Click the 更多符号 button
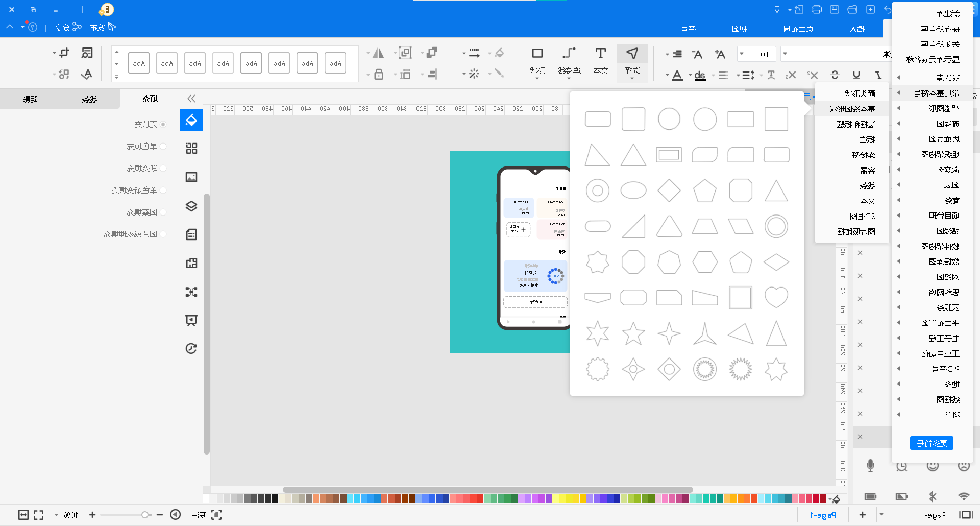This screenshot has height=526, width=980. [x=932, y=443]
